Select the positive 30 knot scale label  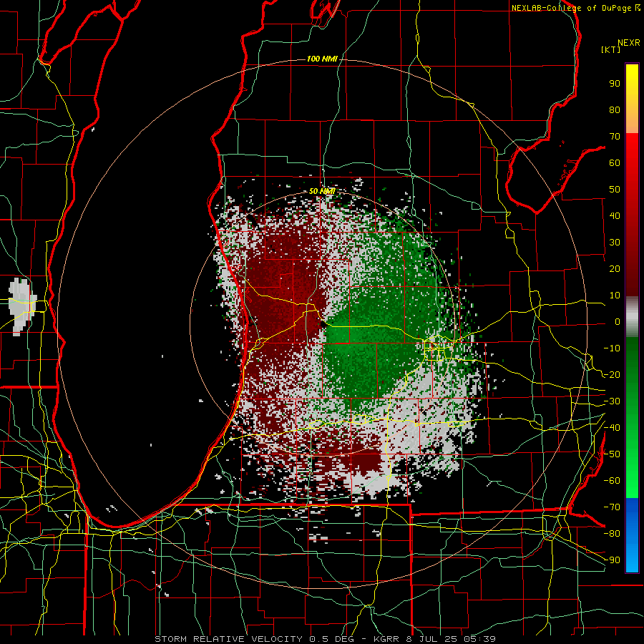click(615, 243)
